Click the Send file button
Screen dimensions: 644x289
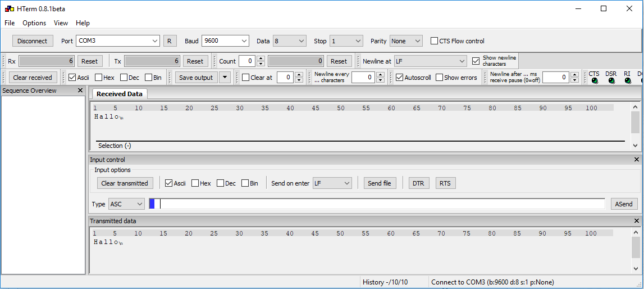point(380,183)
